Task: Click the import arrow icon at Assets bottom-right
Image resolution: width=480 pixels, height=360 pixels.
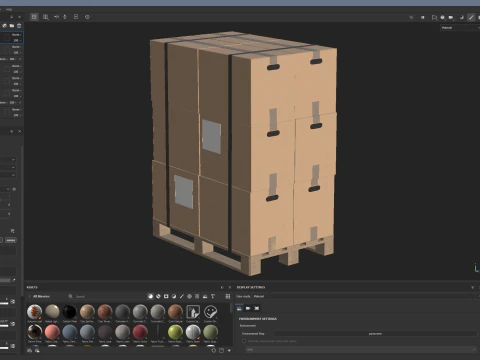Action: pyautogui.click(x=229, y=350)
